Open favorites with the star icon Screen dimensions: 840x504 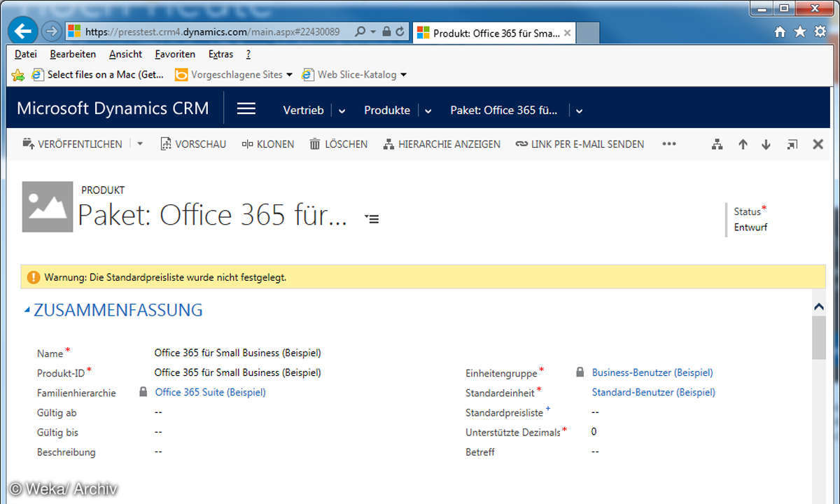[800, 31]
